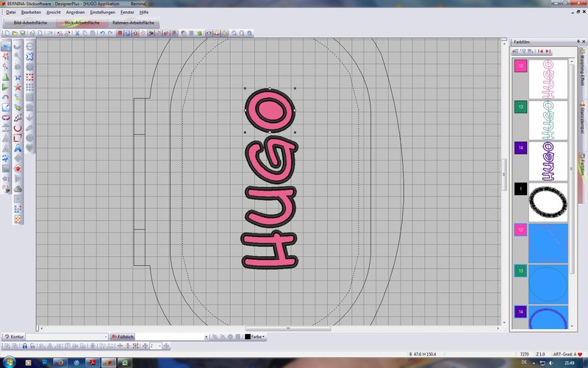Image resolution: width=588 pixels, height=368 pixels.
Task: Open the applique tool icon
Action: click(x=18, y=169)
